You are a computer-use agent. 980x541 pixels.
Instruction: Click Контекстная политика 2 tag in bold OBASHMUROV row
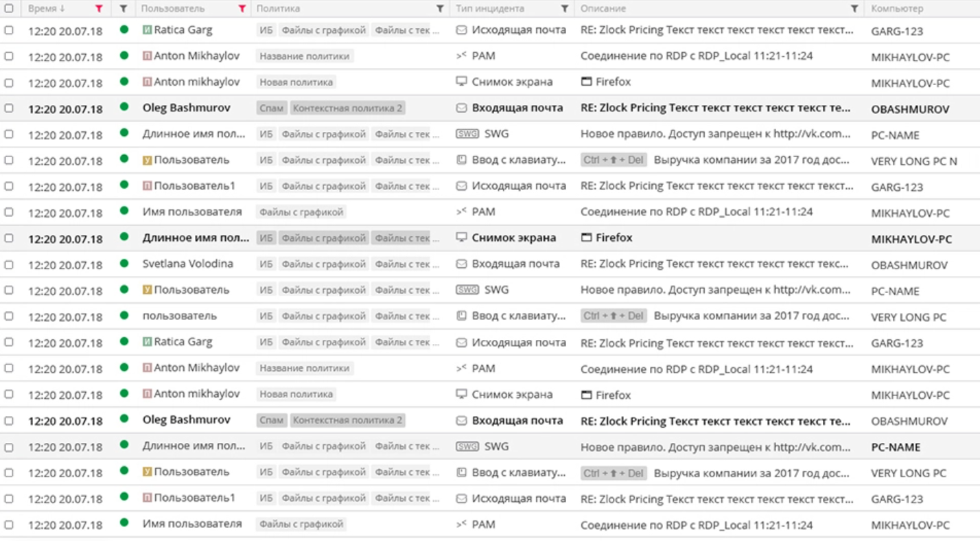347,108
